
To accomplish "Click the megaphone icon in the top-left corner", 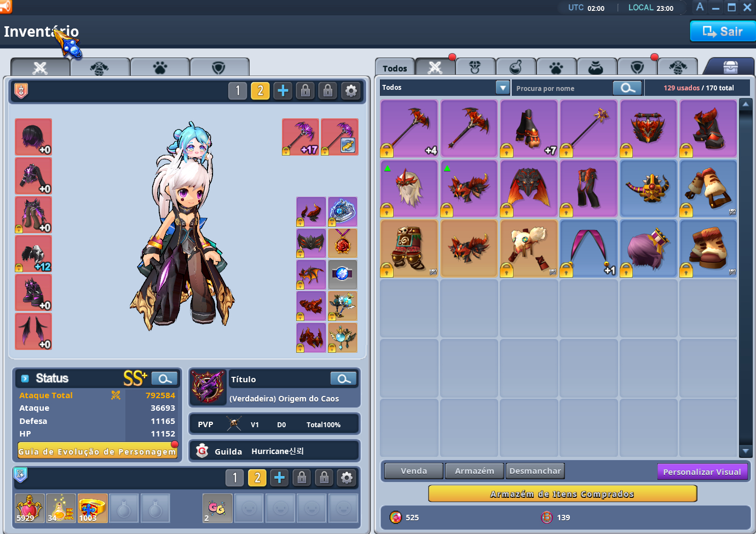I will coord(5,7).
